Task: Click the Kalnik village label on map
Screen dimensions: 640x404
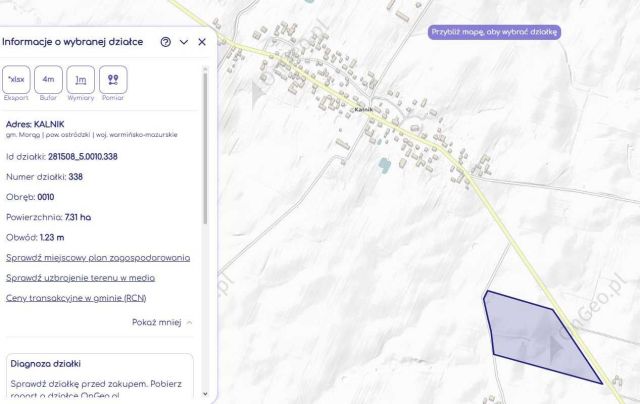Action: [x=363, y=109]
